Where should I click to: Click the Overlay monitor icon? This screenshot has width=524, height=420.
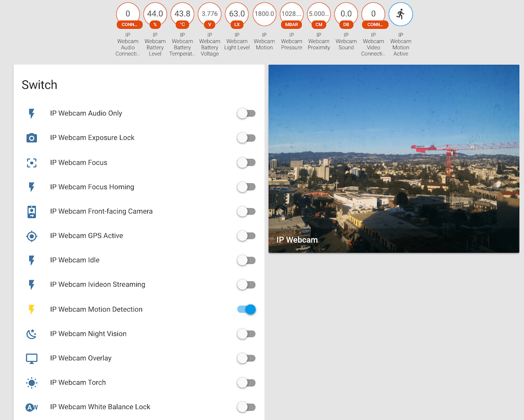pos(32,359)
